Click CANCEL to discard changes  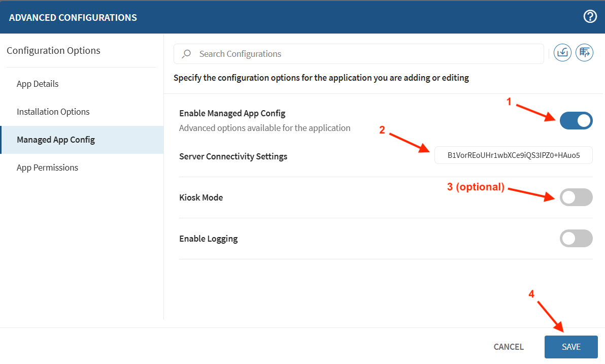pos(509,347)
